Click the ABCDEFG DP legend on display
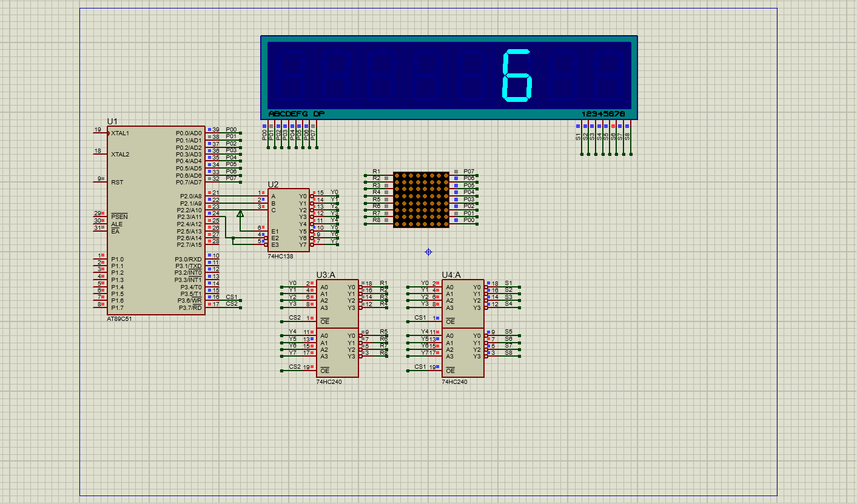 click(297, 114)
